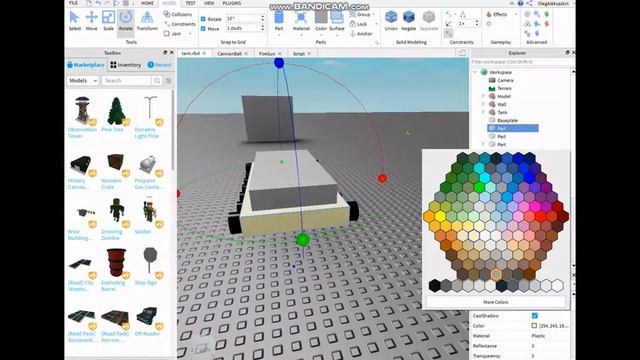640x360 pixels.
Task: Open the Part type dropdown arrow
Action: point(279,35)
